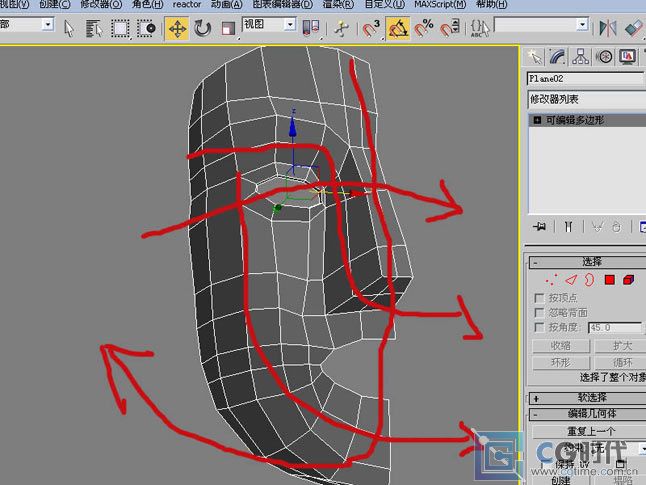Enable the 按顶点 checkbox
The height and width of the screenshot is (485, 646).
[x=539, y=298]
